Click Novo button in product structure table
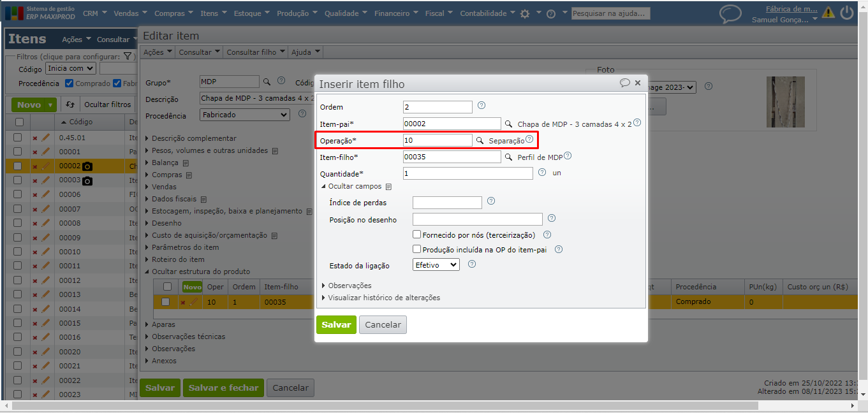This screenshot has height=413, width=868. (x=192, y=287)
